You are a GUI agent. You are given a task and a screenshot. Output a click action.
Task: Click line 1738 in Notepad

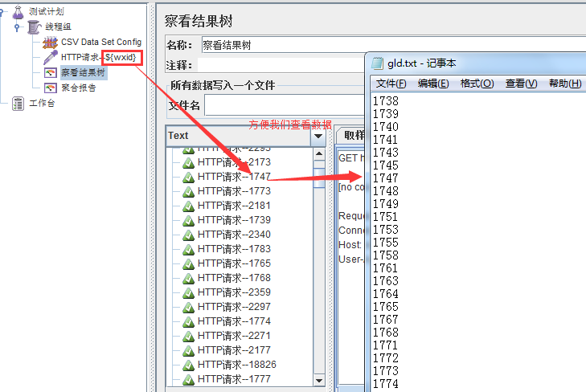click(386, 100)
